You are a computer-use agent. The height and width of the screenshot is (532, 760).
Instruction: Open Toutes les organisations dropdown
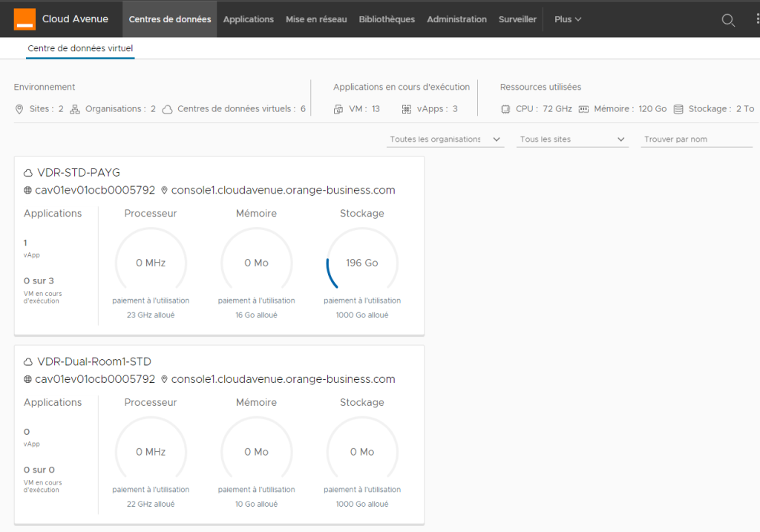(445, 139)
